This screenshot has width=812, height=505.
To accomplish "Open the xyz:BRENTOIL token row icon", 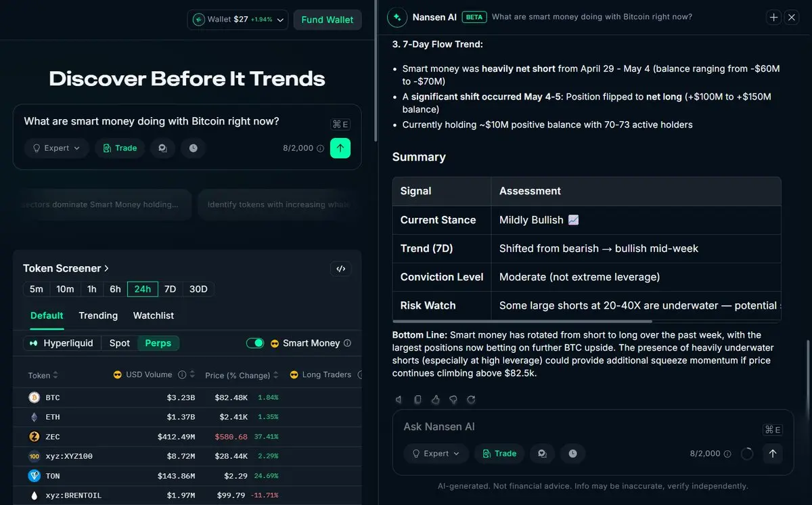I will (34, 496).
